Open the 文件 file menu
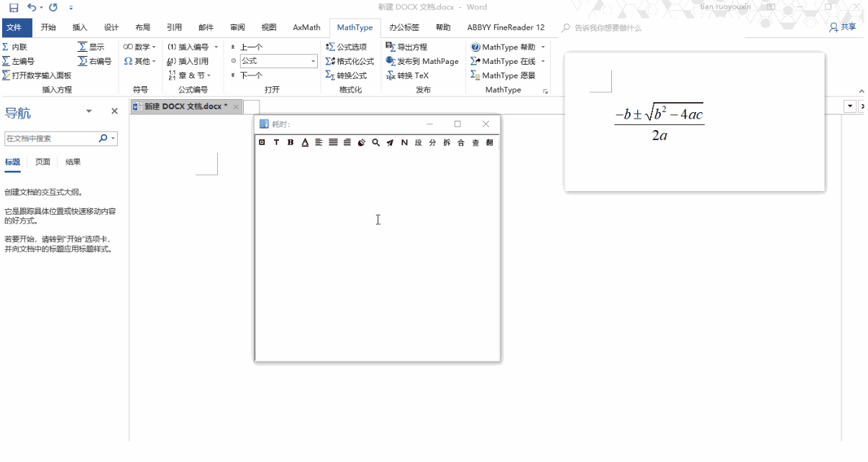 coord(14,27)
